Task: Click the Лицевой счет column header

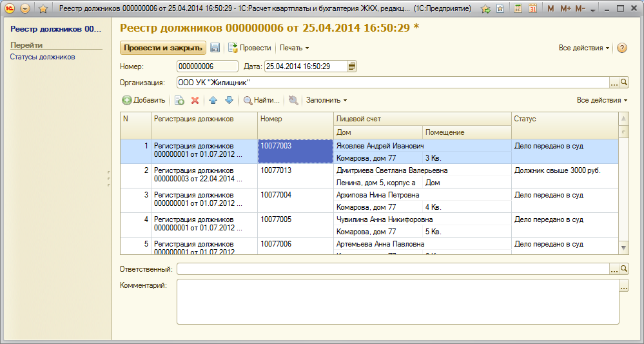Action: tap(422, 119)
